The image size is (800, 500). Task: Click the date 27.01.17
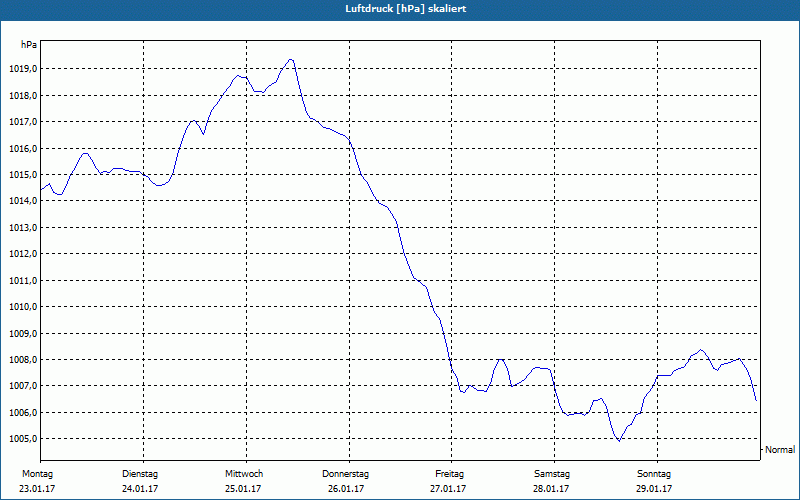(448, 489)
